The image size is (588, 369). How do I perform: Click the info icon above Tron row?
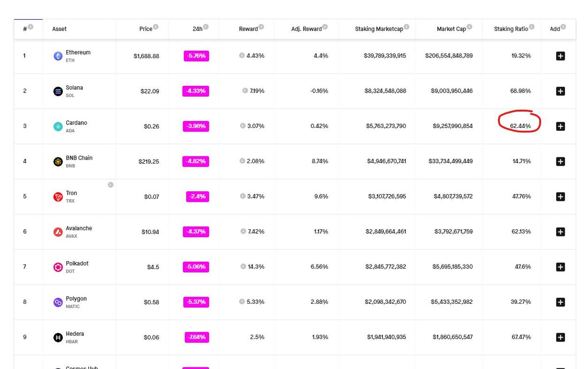click(110, 185)
